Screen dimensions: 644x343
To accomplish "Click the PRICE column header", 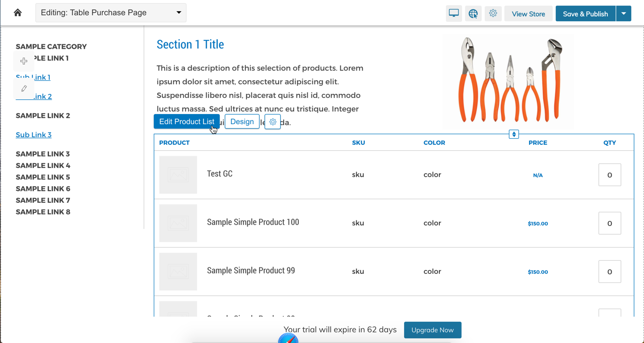I will 538,143.
